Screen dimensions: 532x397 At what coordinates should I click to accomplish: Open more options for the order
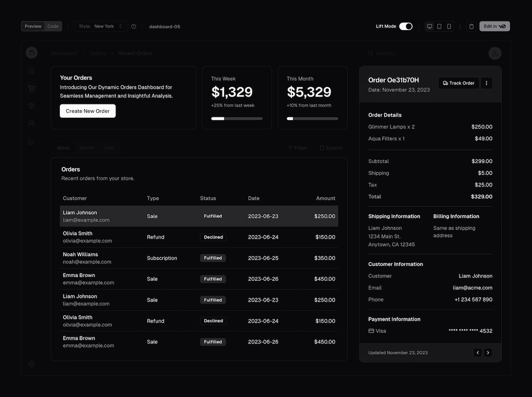click(486, 83)
